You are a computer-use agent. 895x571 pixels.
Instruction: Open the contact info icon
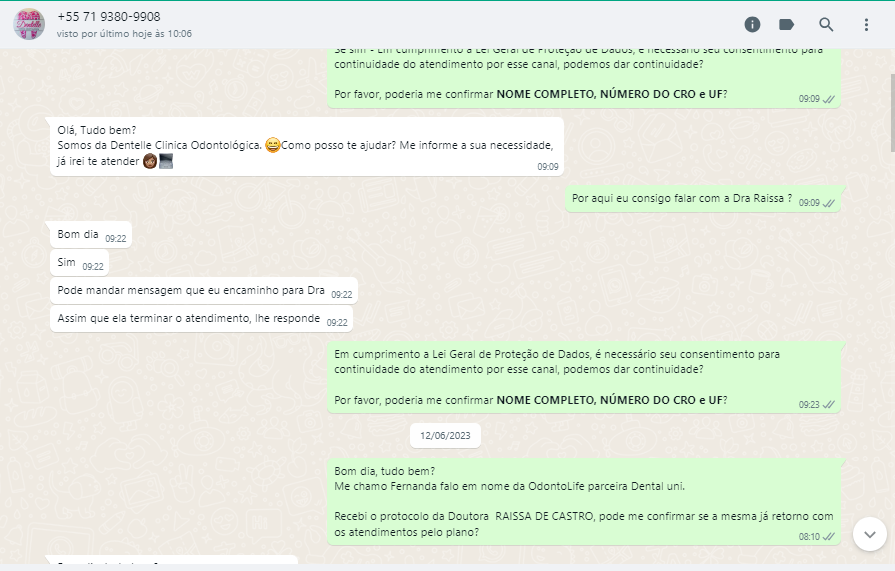point(752,24)
